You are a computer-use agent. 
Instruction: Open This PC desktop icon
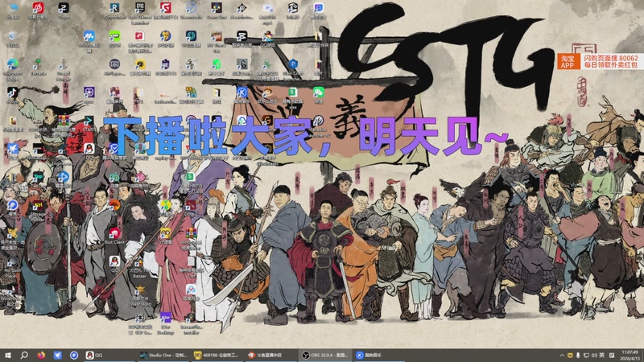point(13,10)
